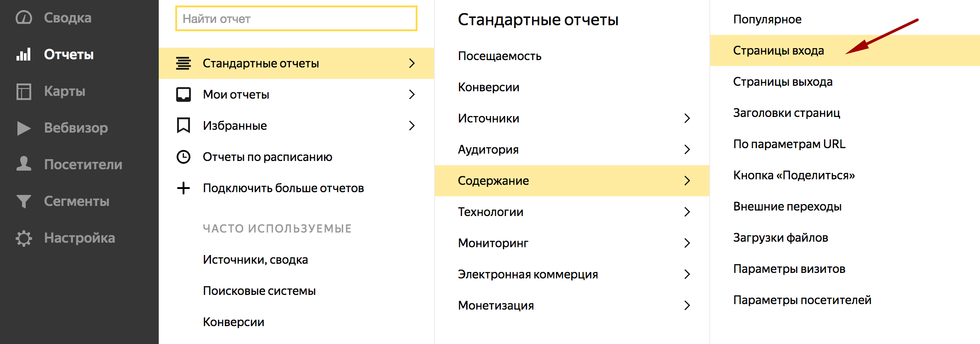Open Поисковые системы frequent report
The image size is (980, 344).
(x=259, y=291)
